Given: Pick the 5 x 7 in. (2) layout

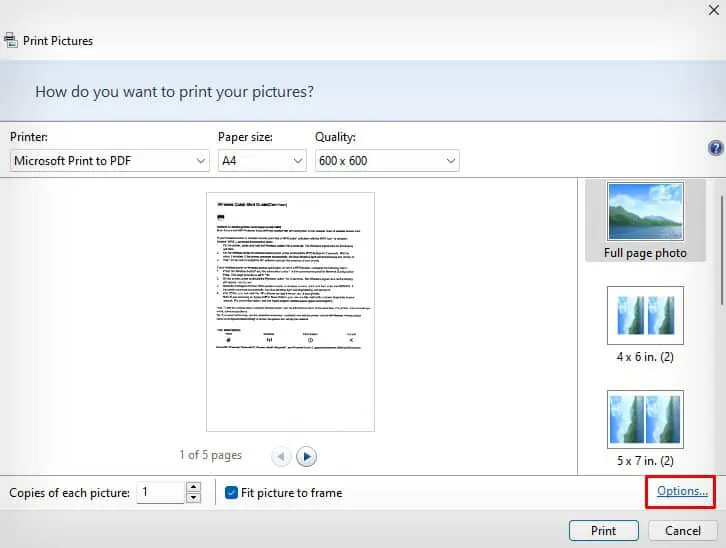Looking at the screenshot, I should pyautogui.click(x=645, y=430).
